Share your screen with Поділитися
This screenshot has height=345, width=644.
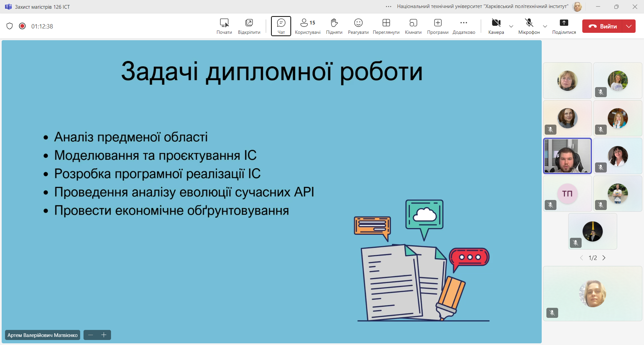click(564, 26)
